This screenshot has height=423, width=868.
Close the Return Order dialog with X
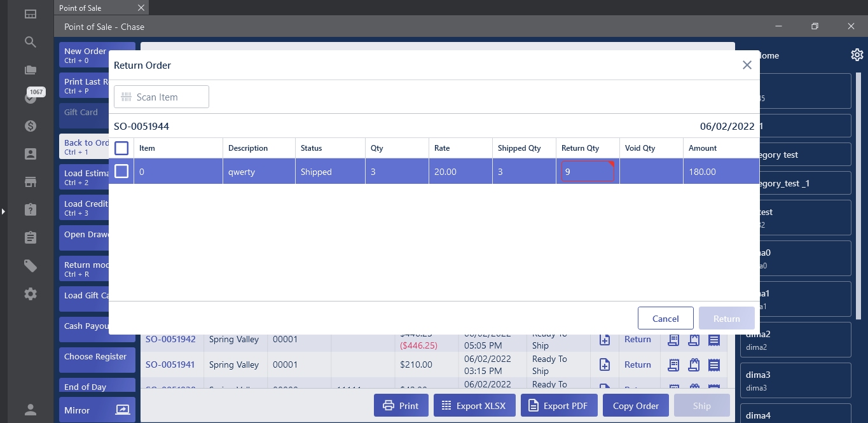(x=747, y=65)
